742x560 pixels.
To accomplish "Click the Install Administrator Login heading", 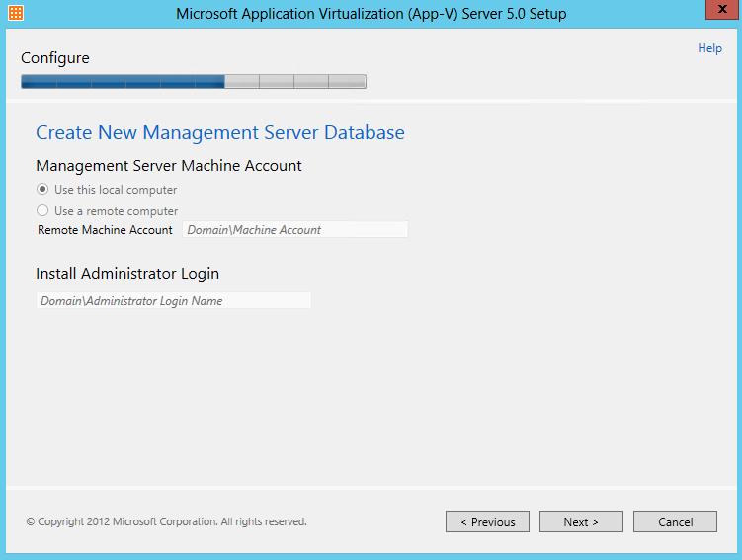I will pos(127,274).
